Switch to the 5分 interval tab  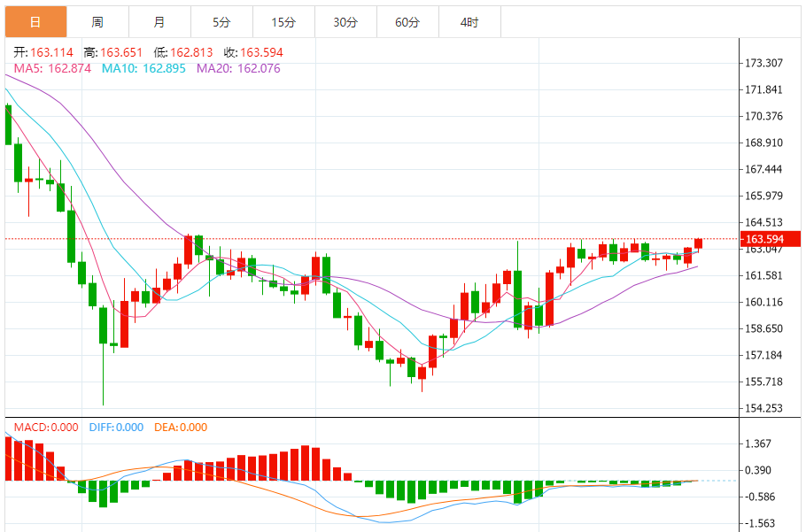click(221, 22)
